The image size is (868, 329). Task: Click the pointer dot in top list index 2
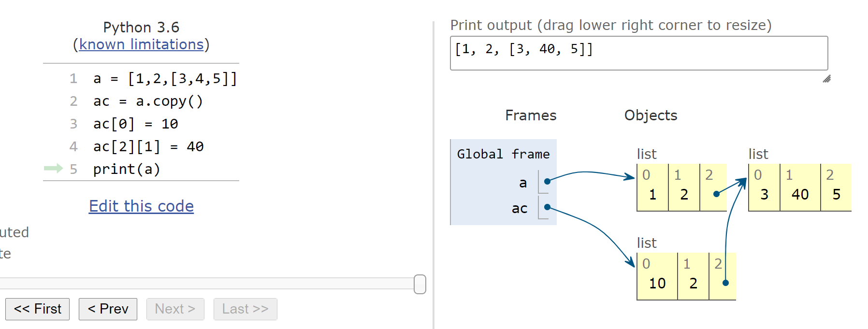click(716, 194)
